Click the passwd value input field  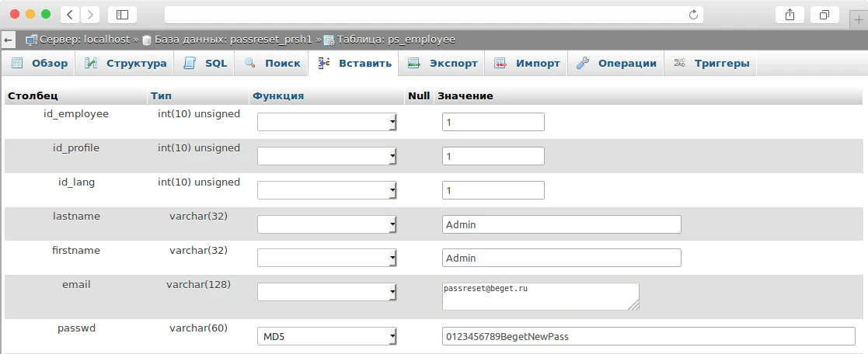point(648,336)
